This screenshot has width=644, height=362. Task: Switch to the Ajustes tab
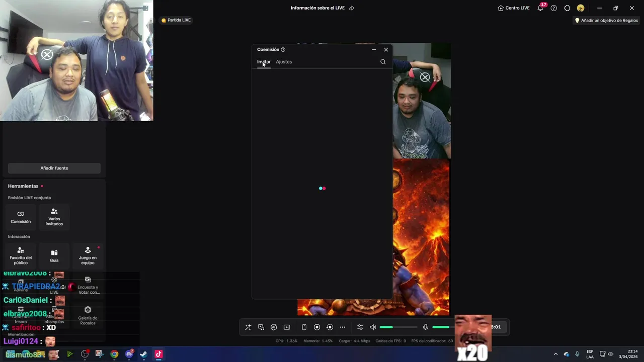[284, 62]
